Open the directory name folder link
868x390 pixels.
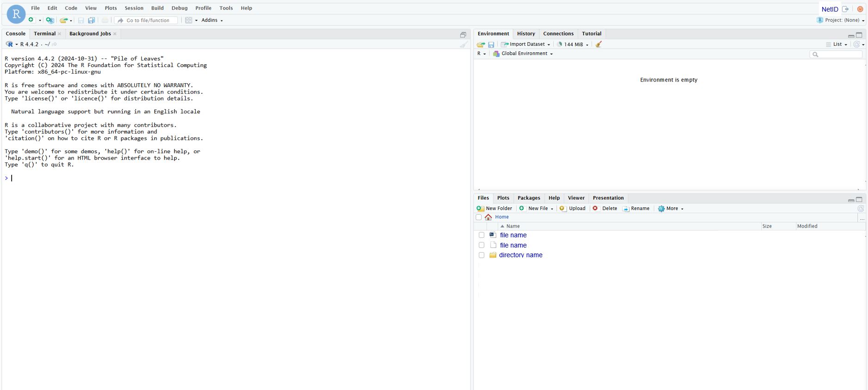tap(521, 255)
